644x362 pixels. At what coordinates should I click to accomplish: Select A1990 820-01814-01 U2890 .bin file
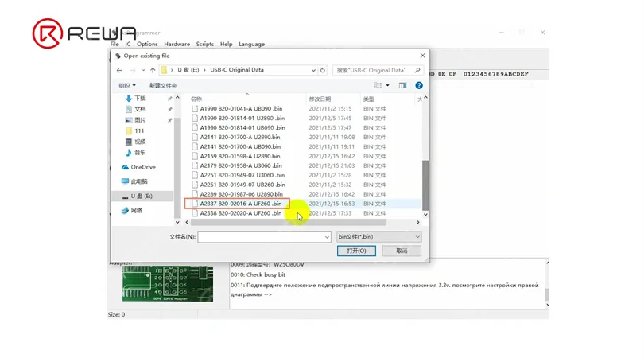click(x=242, y=119)
